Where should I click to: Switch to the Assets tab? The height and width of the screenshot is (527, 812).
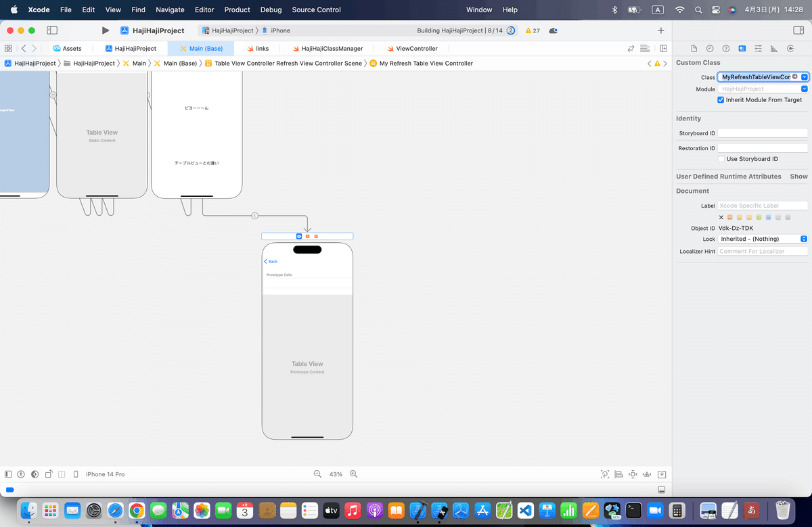coord(67,49)
